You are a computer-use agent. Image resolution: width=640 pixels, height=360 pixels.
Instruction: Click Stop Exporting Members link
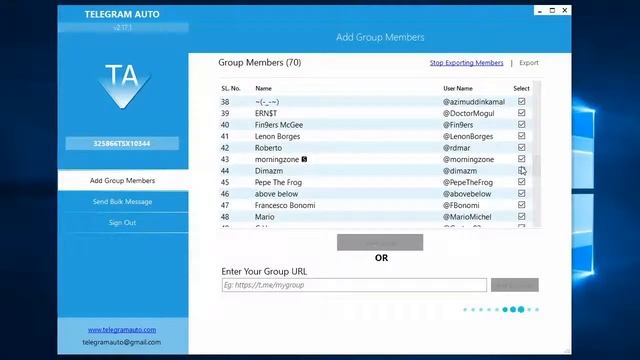click(x=466, y=63)
